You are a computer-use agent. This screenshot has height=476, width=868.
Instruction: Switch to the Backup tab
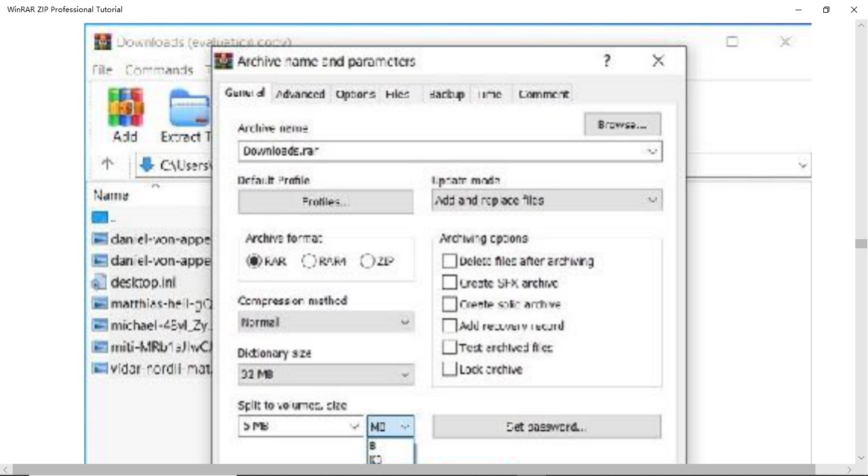[446, 94]
